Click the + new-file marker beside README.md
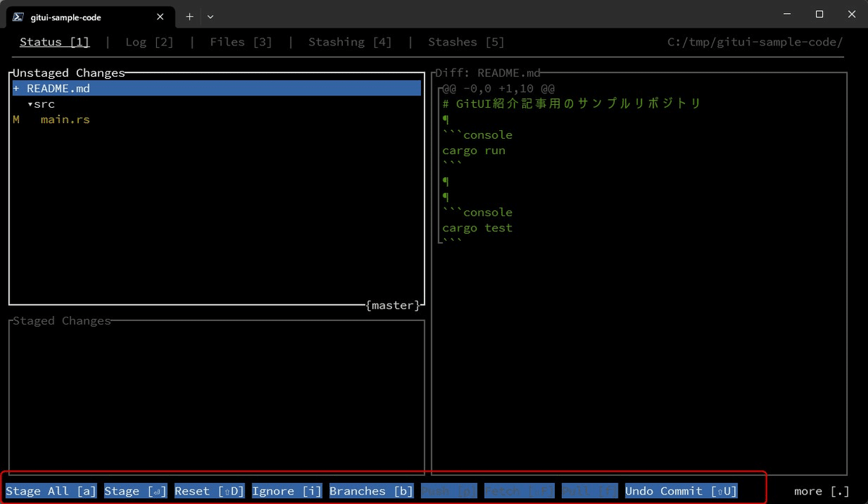The width and height of the screenshot is (868, 504). 15,88
